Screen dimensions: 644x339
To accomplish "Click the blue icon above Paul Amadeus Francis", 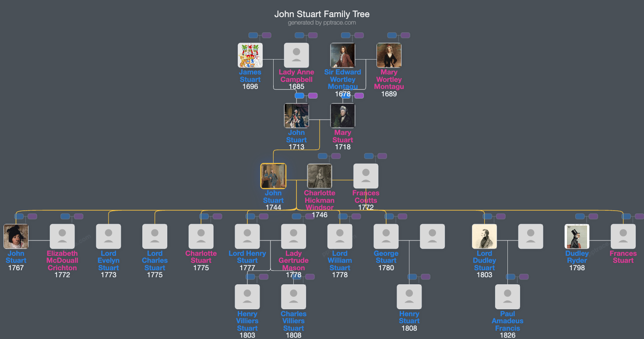I will tap(510, 276).
